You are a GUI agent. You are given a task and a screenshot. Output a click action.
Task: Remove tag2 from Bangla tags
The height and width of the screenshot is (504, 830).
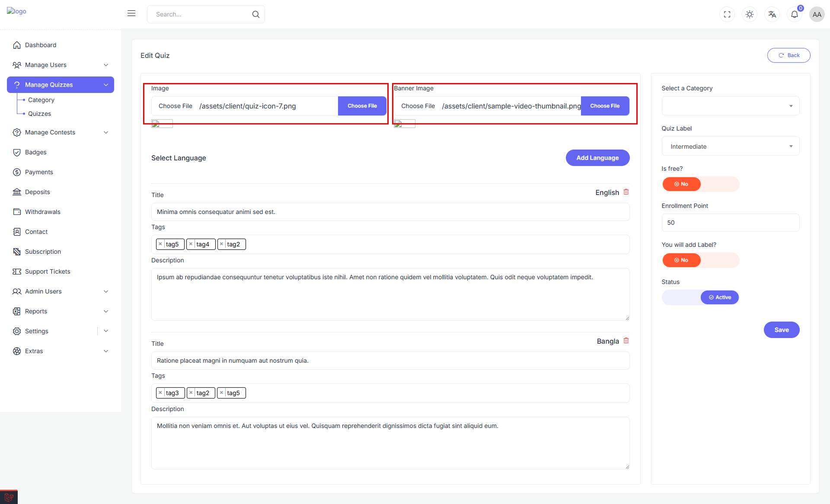click(x=191, y=393)
